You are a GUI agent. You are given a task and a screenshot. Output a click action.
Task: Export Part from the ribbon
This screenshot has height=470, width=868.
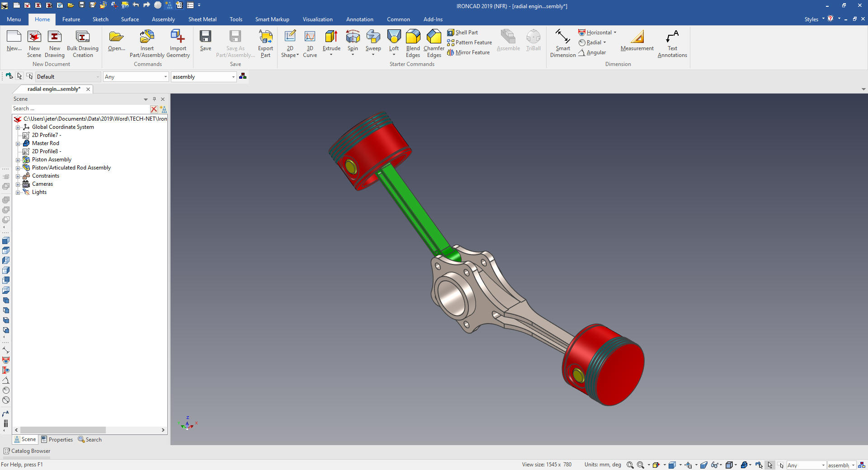click(265, 44)
